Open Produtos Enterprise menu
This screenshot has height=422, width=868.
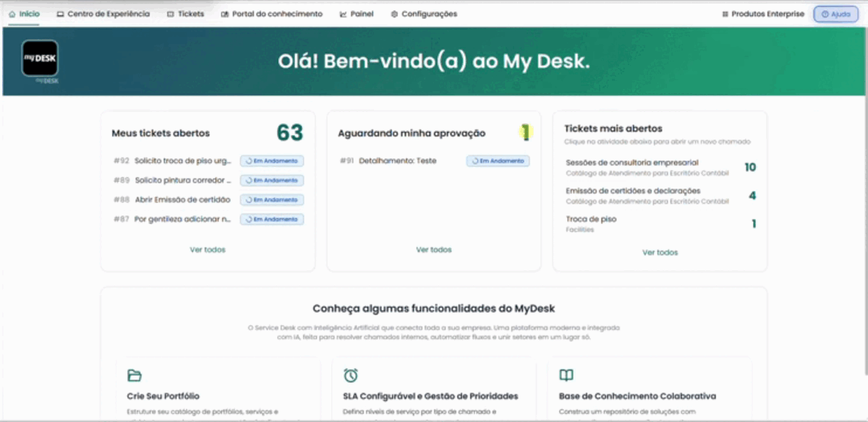(x=763, y=14)
